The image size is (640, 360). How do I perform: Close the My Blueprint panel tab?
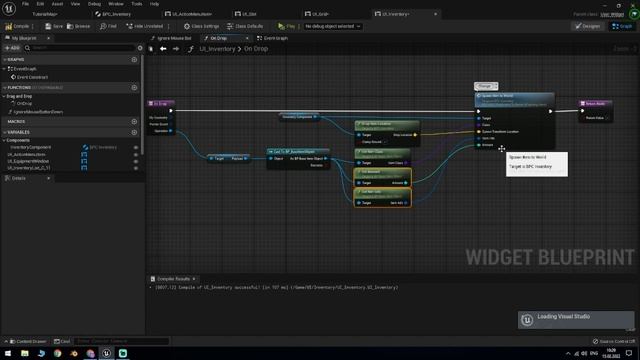(48, 38)
